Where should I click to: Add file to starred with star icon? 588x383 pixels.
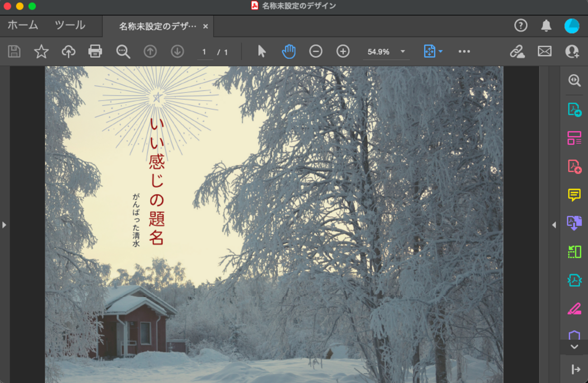click(41, 52)
